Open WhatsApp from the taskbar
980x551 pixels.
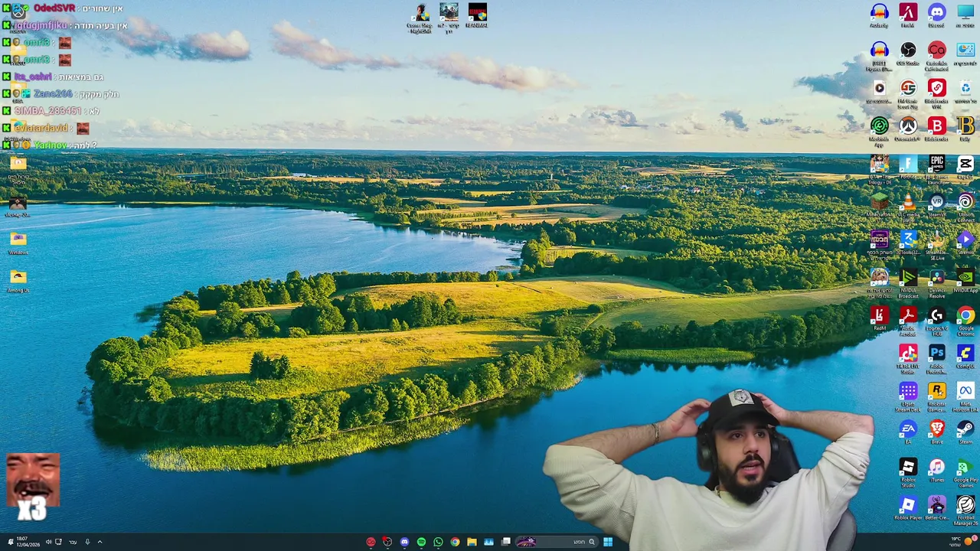(x=438, y=542)
